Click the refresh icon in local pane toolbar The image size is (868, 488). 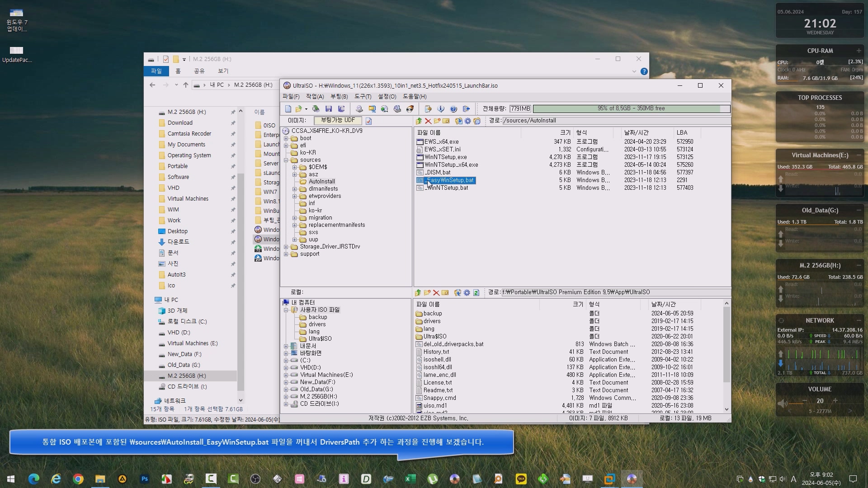476,293
